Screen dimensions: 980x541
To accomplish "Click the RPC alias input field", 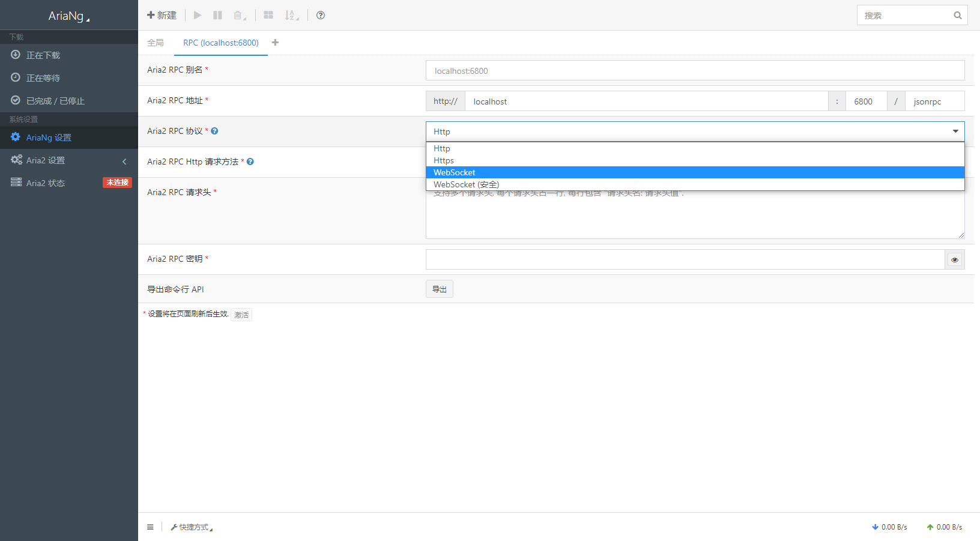I will (x=695, y=70).
